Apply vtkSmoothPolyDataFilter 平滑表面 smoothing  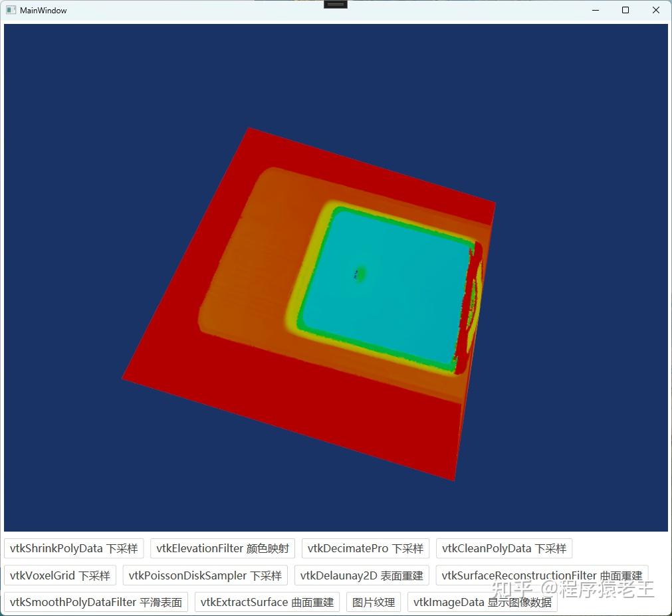click(96, 602)
